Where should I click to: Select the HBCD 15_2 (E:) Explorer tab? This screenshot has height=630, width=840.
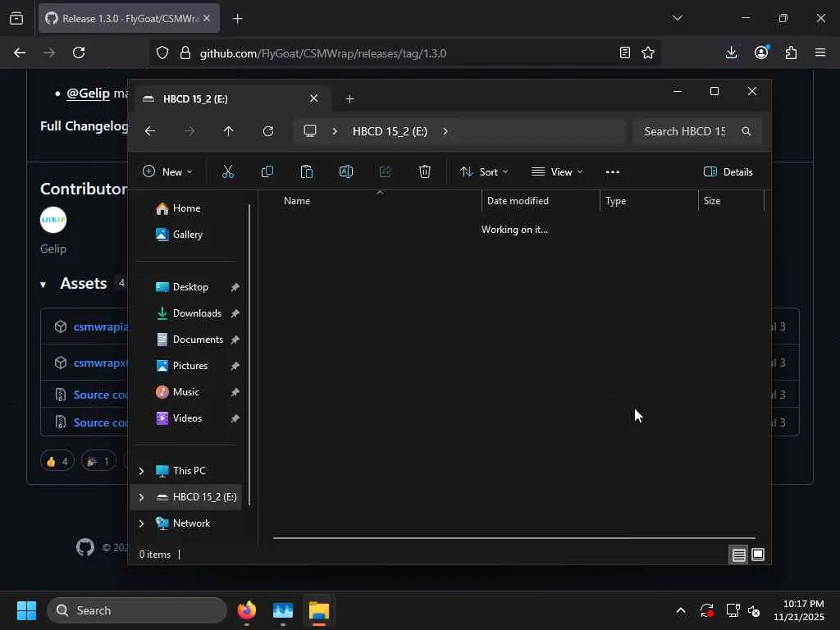pos(231,98)
